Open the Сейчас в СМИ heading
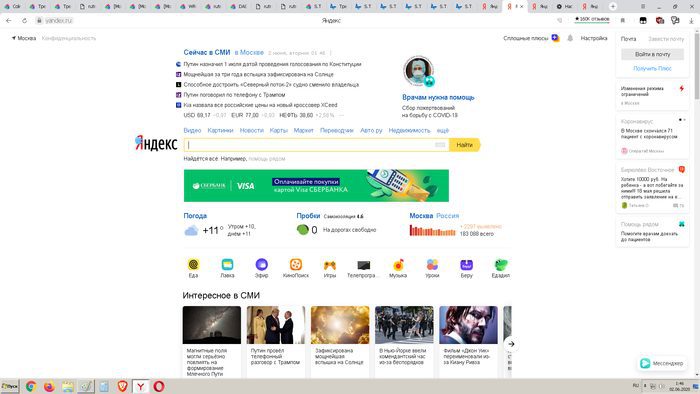Viewport: 700px width, 394px height. (207, 52)
